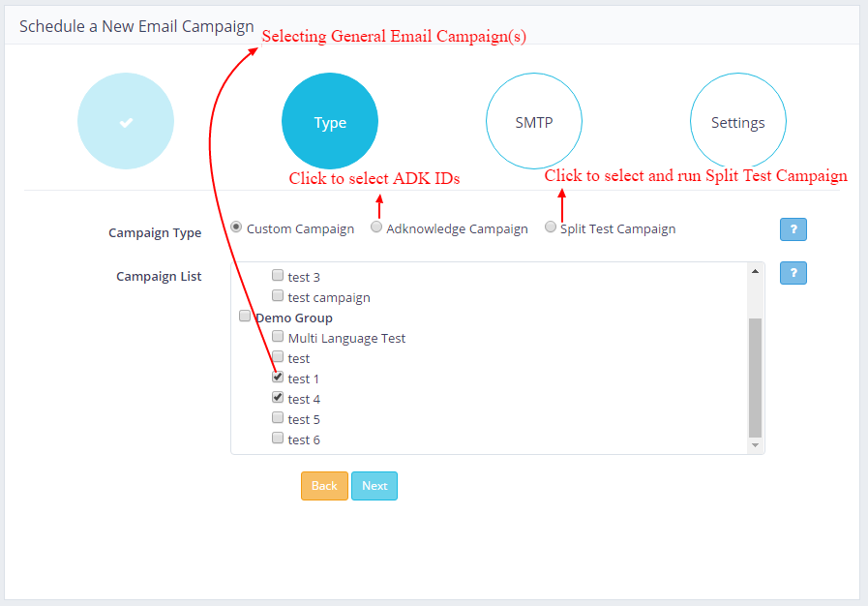Image resolution: width=868 pixels, height=606 pixels.
Task: Choose the Adknowledge Campaign radio option
Action: click(x=376, y=227)
